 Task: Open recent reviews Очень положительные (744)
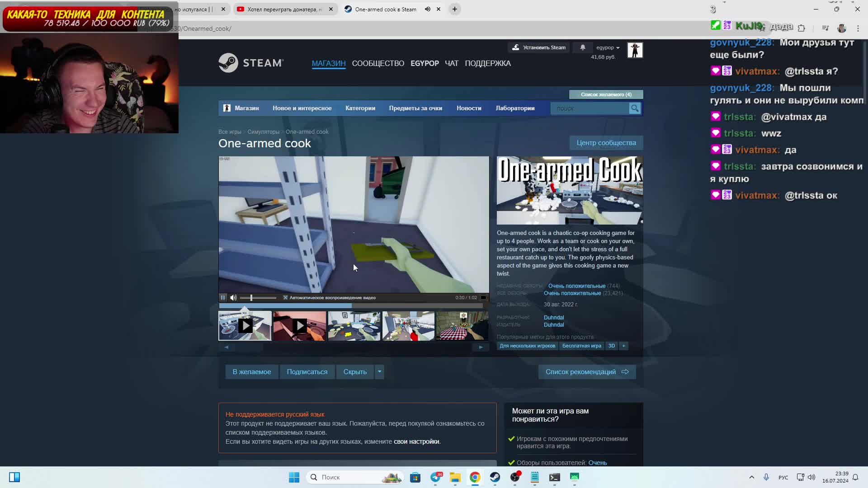(x=584, y=286)
